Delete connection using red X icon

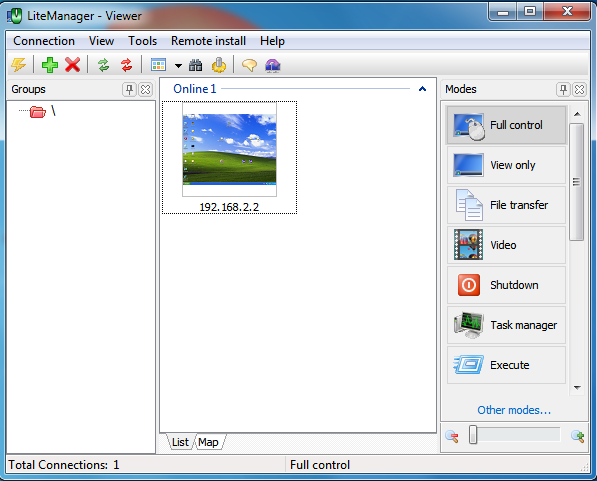72,65
